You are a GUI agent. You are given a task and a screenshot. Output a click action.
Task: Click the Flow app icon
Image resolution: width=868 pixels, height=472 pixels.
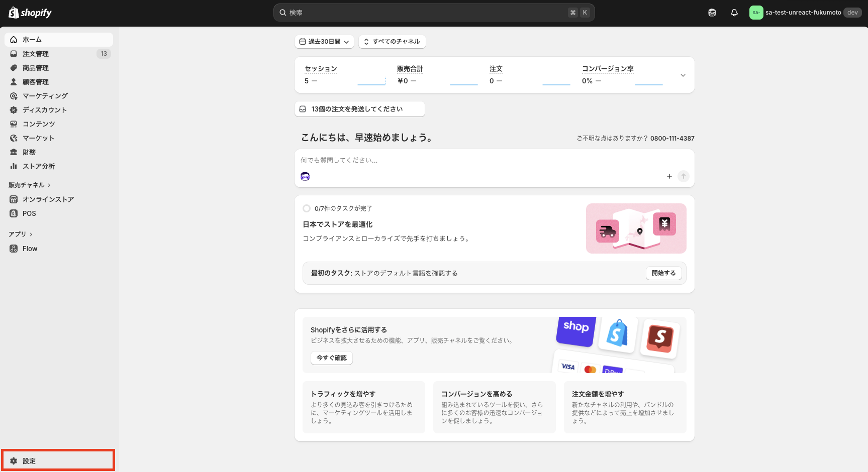tap(14, 249)
